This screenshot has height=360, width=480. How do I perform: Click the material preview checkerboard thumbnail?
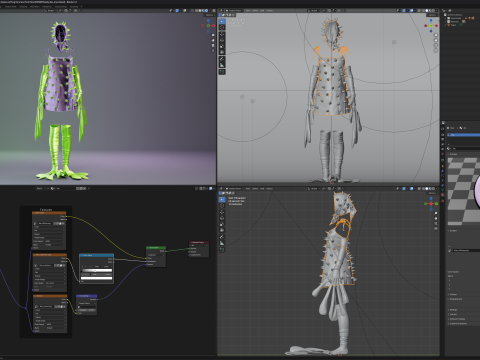(464, 191)
